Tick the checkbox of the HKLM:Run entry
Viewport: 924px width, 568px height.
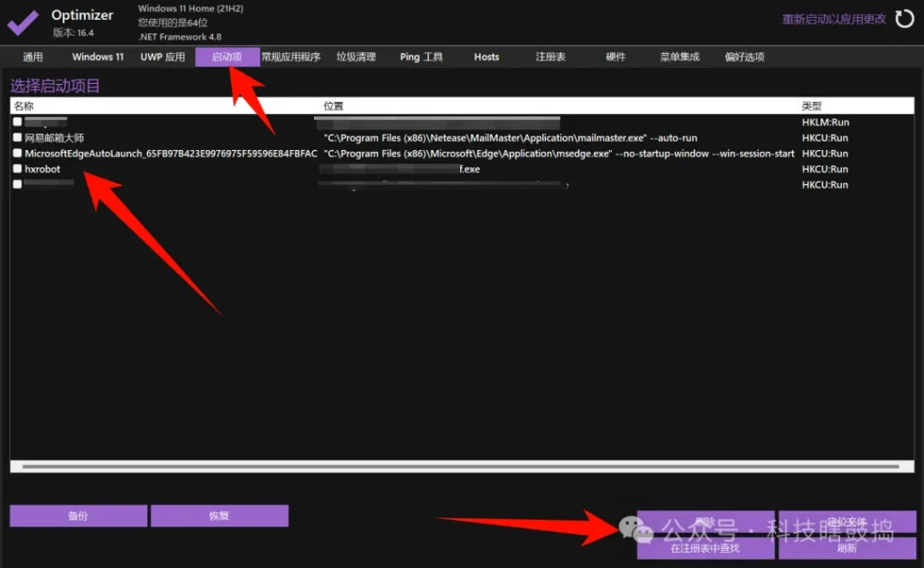[18, 122]
